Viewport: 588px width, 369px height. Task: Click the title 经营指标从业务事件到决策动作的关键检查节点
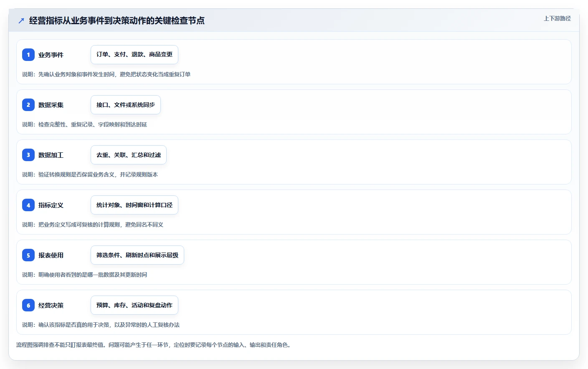tap(117, 20)
